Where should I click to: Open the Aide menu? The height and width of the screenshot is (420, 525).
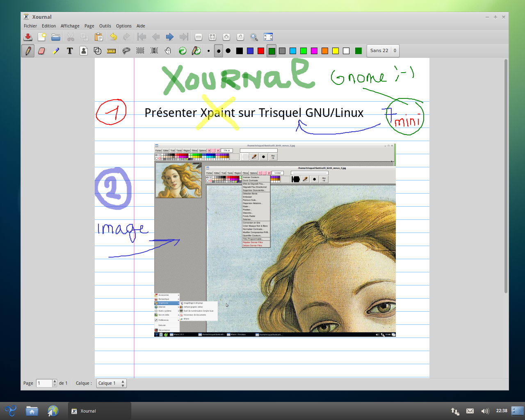point(141,26)
